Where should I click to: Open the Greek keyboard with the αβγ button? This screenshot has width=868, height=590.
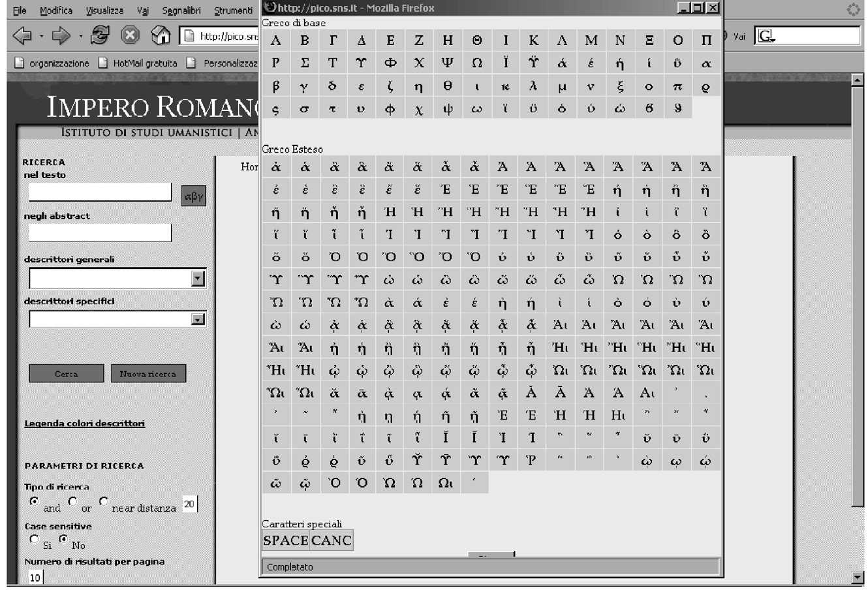pyautogui.click(x=194, y=195)
